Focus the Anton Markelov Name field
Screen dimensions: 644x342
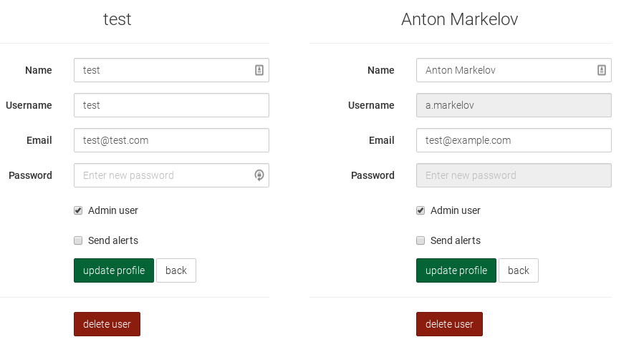(514, 70)
